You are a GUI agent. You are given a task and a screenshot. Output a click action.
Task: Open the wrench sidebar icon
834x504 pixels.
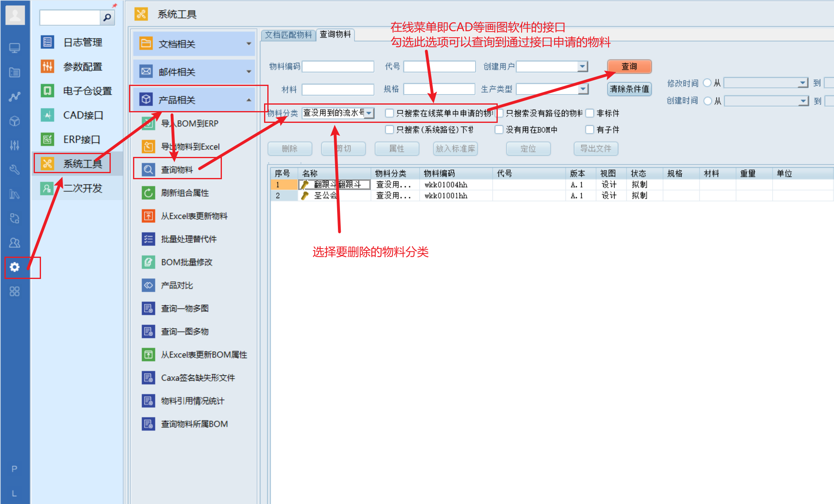pyautogui.click(x=15, y=169)
